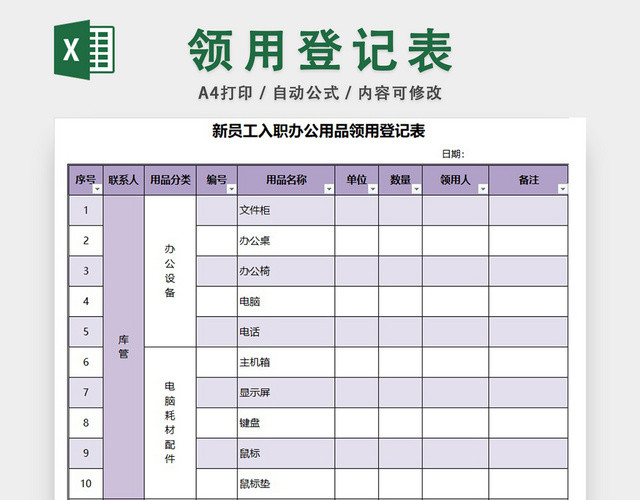Click the 鼠标垫 item cell
The image size is (640, 500).
coord(286,484)
